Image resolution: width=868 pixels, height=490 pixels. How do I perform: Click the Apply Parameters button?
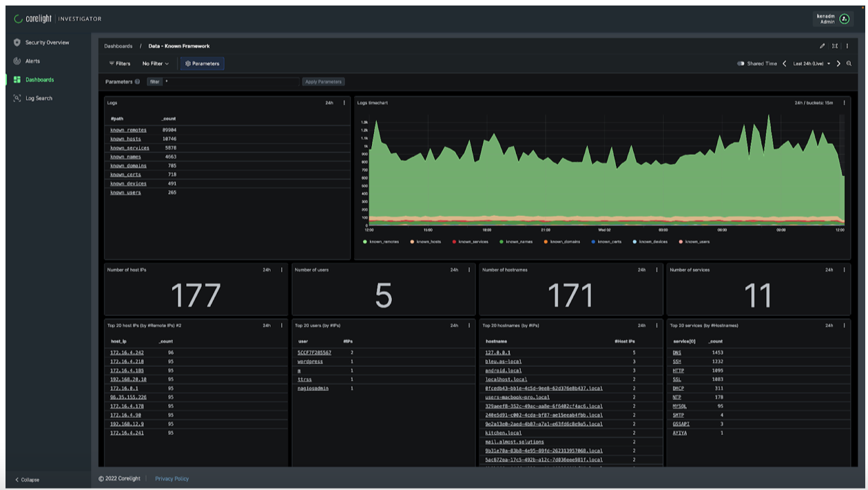pyautogui.click(x=323, y=82)
